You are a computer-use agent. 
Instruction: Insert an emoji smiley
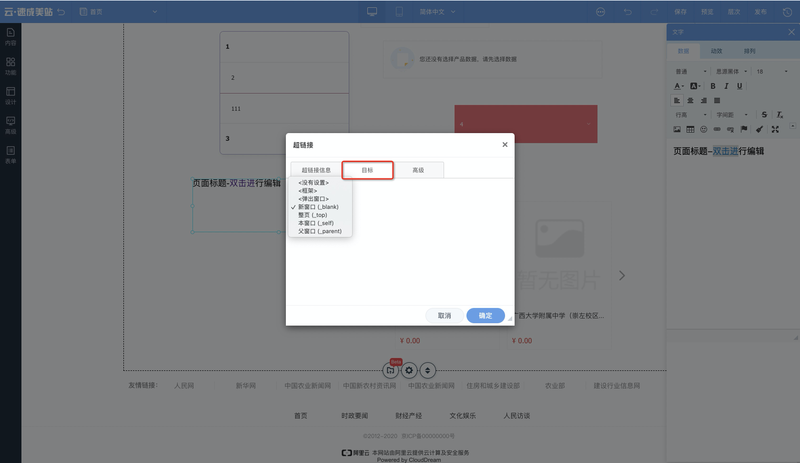[x=704, y=129]
